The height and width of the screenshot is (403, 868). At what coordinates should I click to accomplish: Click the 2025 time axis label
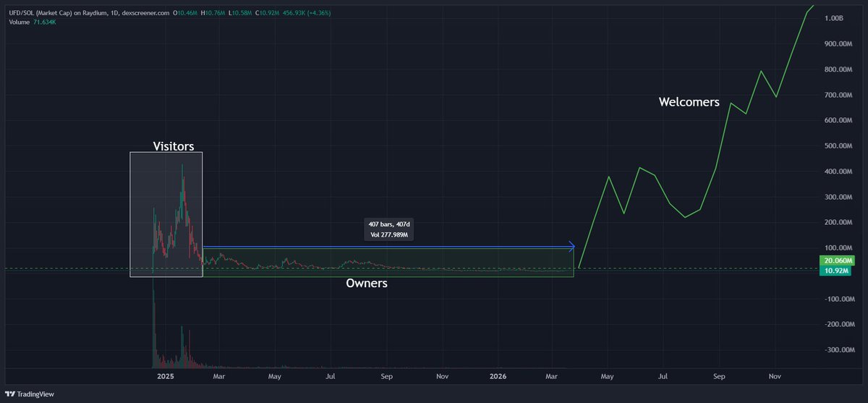click(x=164, y=376)
